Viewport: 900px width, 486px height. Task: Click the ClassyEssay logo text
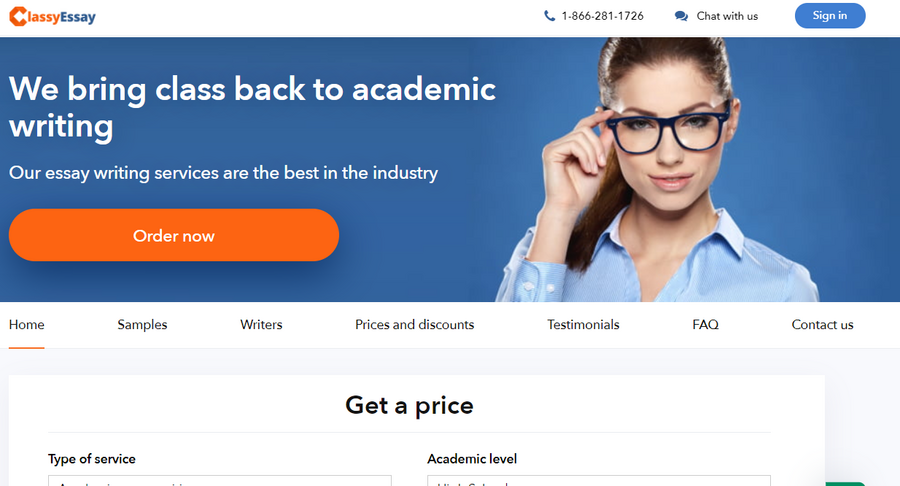coord(61,17)
